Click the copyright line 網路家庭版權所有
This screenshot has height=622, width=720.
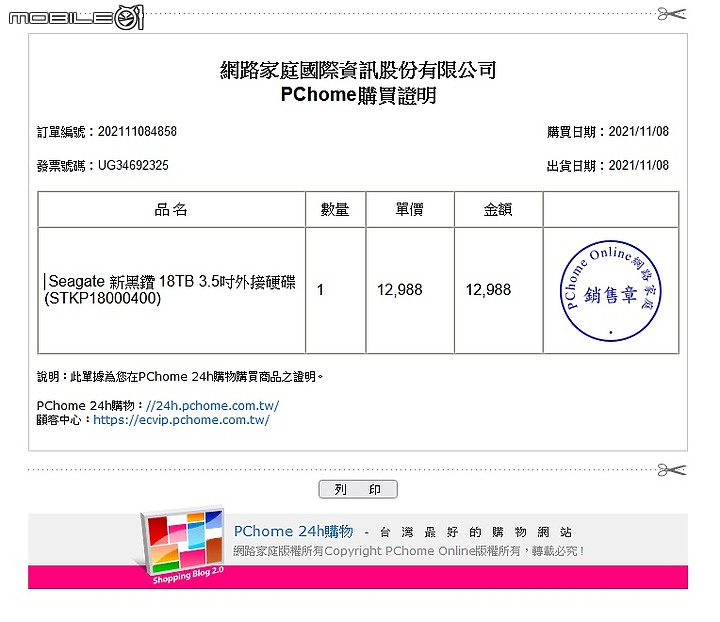(409, 550)
